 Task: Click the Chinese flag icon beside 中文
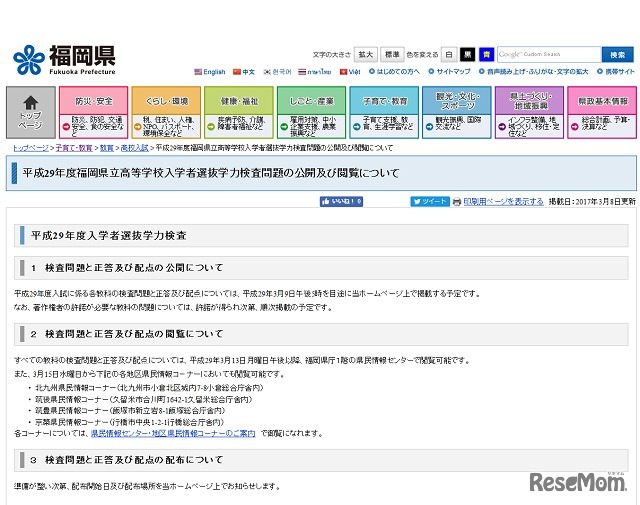click(x=237, y=72)
